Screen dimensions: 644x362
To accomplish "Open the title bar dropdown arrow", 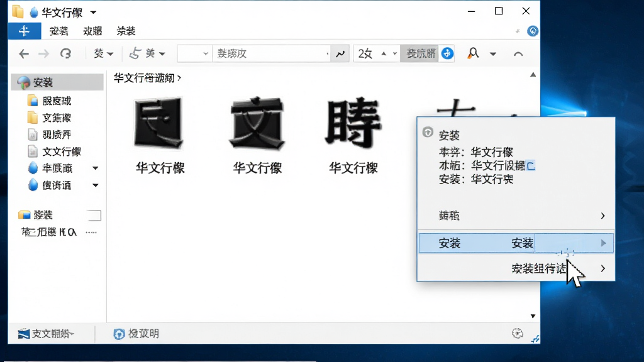I will 93,13.
